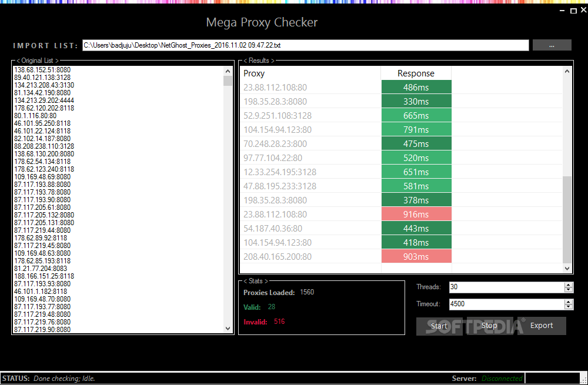
Task: Click the Response column header
Action: (x=416, y=73)
